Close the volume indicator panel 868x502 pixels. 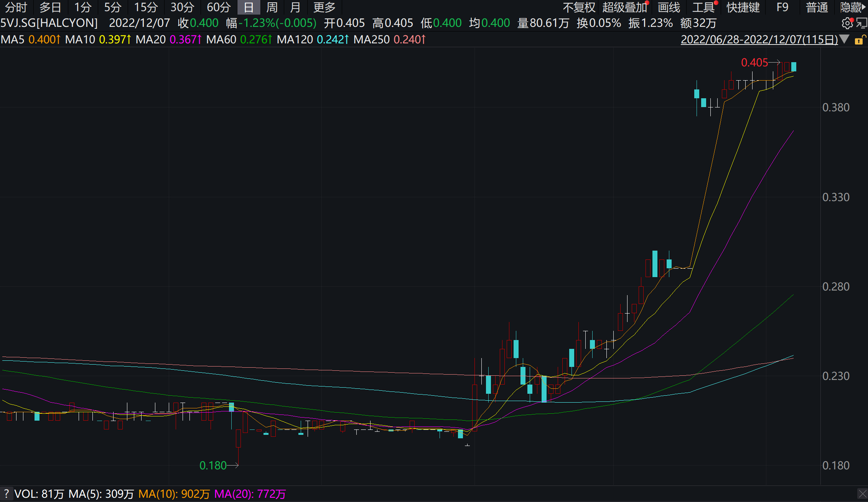point(862,494)
